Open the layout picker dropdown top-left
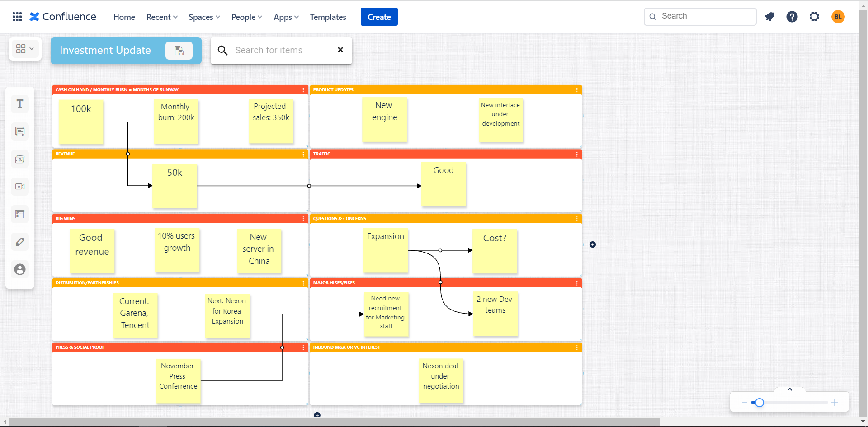This screenshot has width=868, height=427. (x=25, y=49)
